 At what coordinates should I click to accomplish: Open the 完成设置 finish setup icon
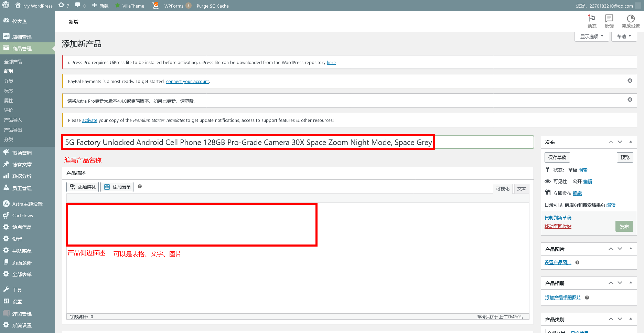click(x=631, y=21)
